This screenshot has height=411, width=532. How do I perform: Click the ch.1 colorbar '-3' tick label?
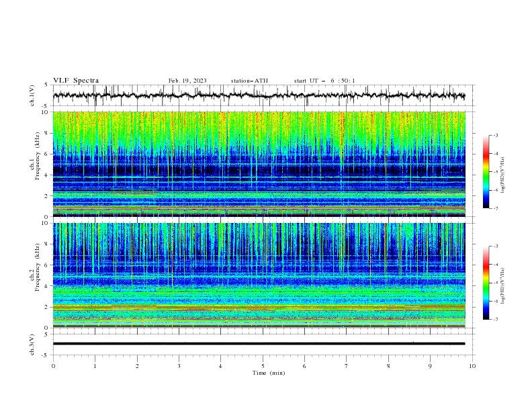[x=495, y=135]
